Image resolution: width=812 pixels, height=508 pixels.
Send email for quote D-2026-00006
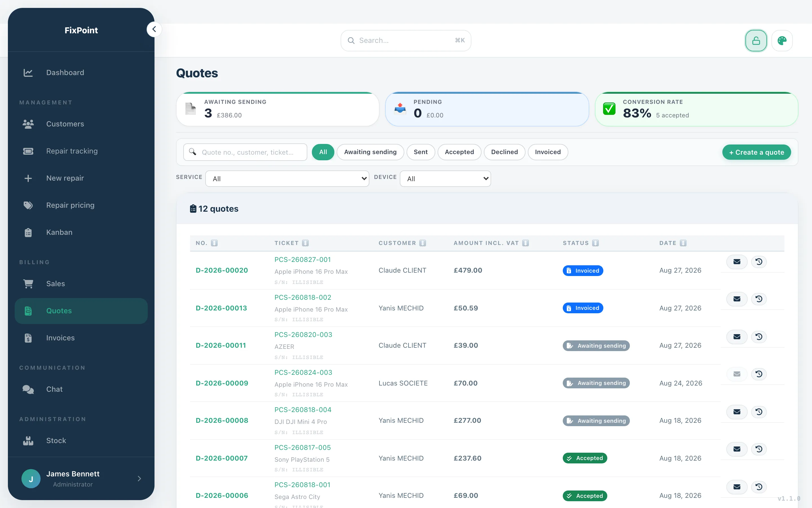(x=737, y=487)
